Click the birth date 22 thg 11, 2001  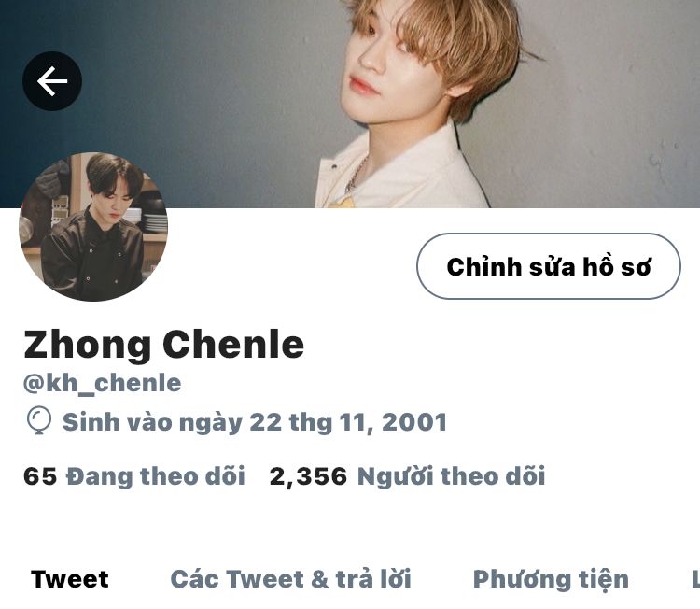click(348, 422)
